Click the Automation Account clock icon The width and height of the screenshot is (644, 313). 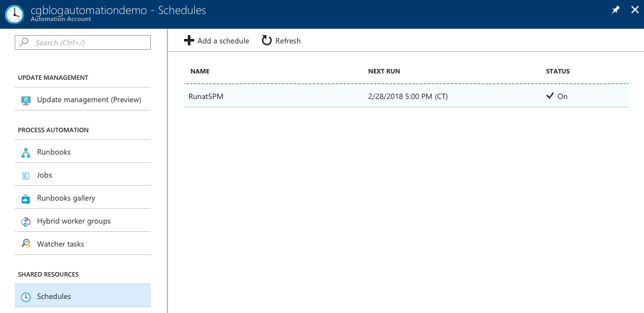pos(15,14)
